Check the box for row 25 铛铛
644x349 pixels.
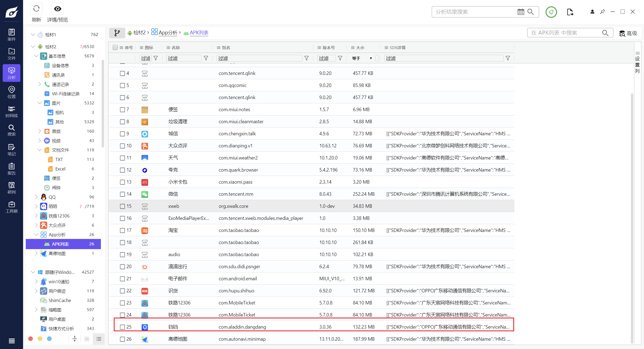[x=122, y=327]
